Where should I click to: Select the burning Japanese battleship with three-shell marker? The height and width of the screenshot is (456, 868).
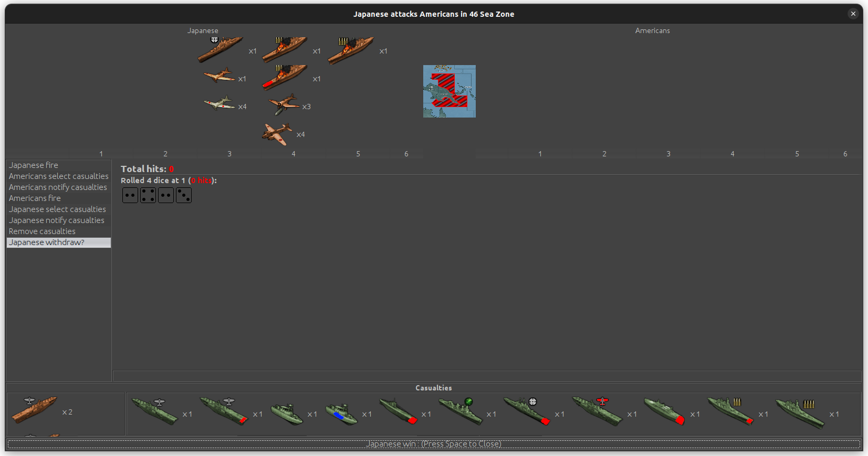(285, 49)
